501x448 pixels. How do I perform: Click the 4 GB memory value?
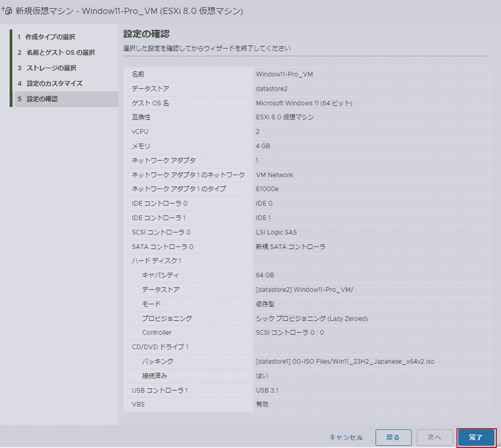pos(263,146)
